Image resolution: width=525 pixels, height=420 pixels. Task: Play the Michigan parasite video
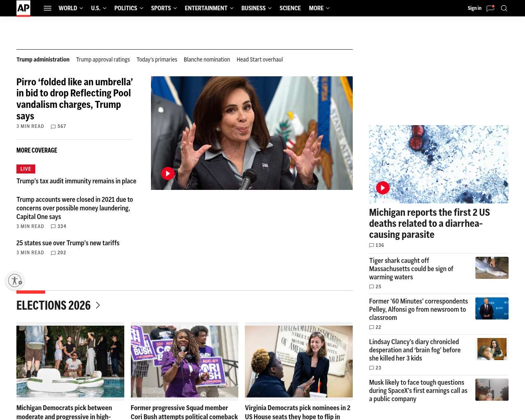point(383,188)
